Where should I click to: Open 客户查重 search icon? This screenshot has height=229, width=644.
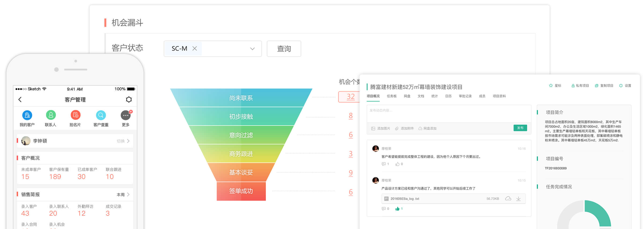click(101, 115)
